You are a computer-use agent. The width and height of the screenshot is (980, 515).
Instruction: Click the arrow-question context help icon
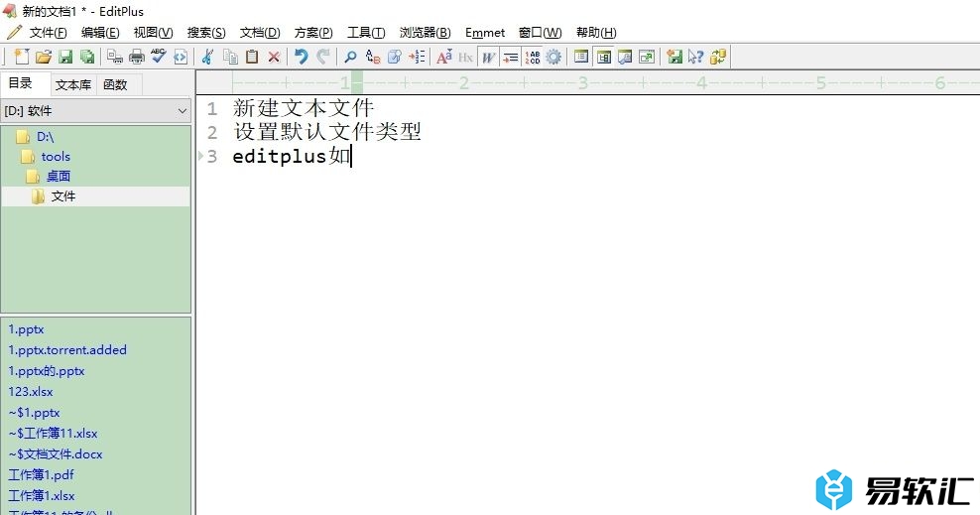click(695, 57)
